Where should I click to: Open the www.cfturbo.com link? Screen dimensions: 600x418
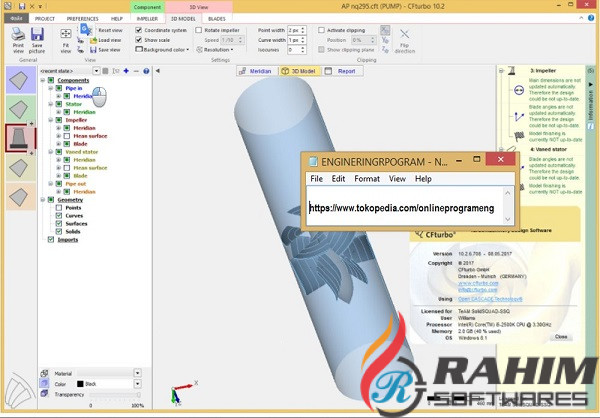478,283
